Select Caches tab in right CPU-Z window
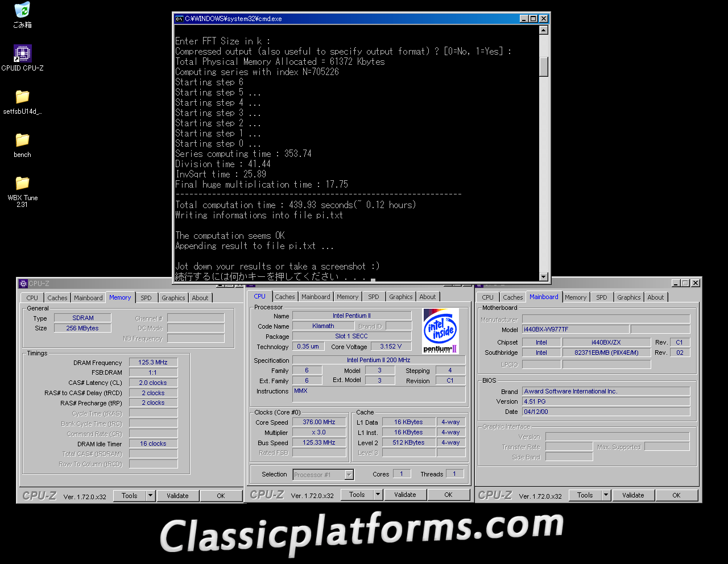This screenshot has width=728, height=564. point(513,297)
